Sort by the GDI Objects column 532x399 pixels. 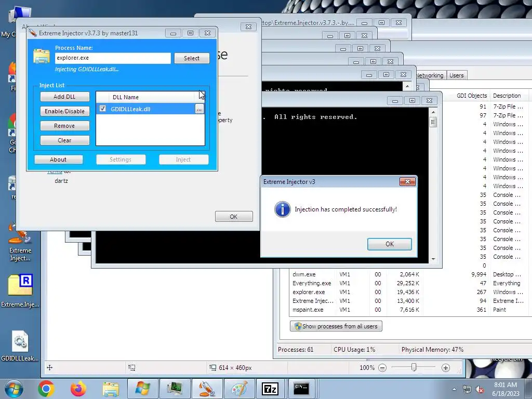[472, 96]
